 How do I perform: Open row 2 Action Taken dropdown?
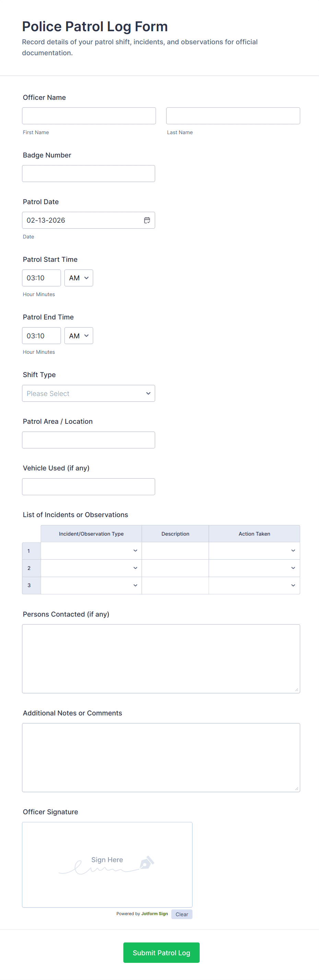[254, 568]
